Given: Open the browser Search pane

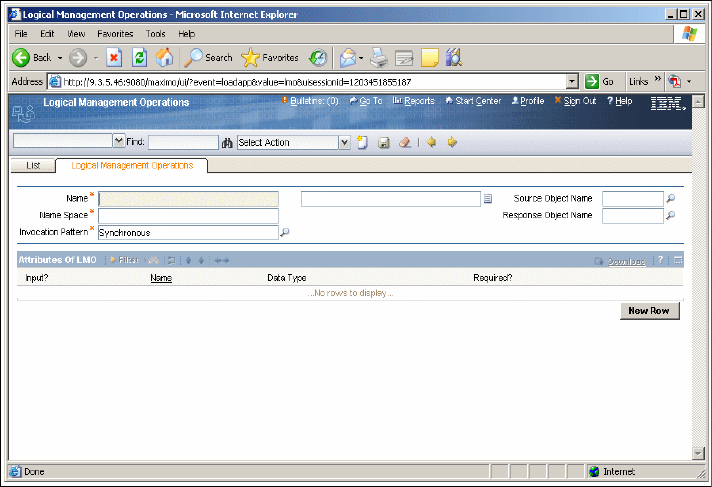Looking at the screenshot, I should (208, 58).
